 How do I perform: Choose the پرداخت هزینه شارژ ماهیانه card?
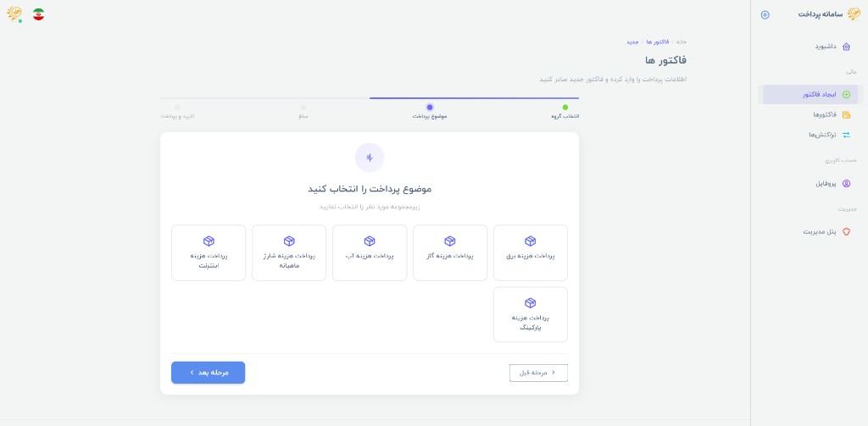coord(289,253)
